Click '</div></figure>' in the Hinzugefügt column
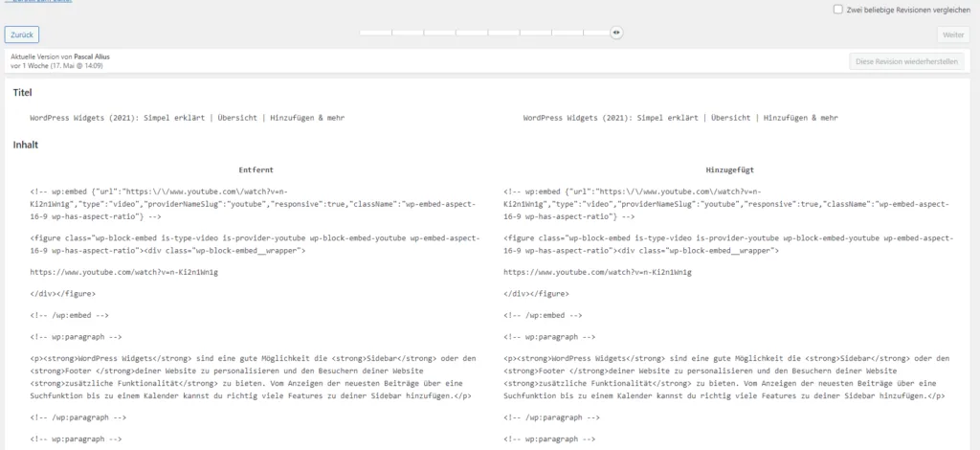 point(536,293)
